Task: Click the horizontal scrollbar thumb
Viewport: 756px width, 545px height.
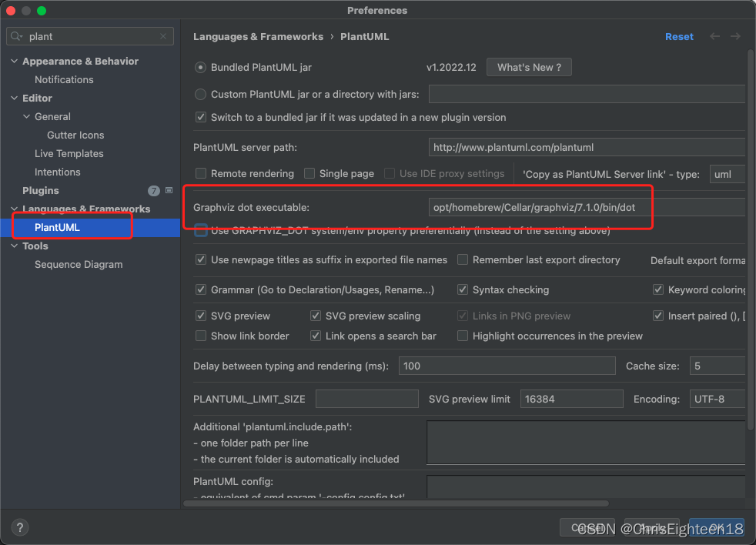Action: 396,503
